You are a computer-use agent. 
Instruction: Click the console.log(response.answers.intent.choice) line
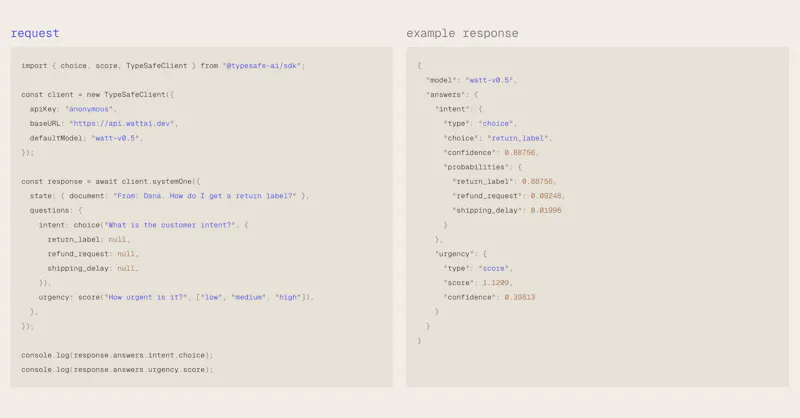(117, 355)
